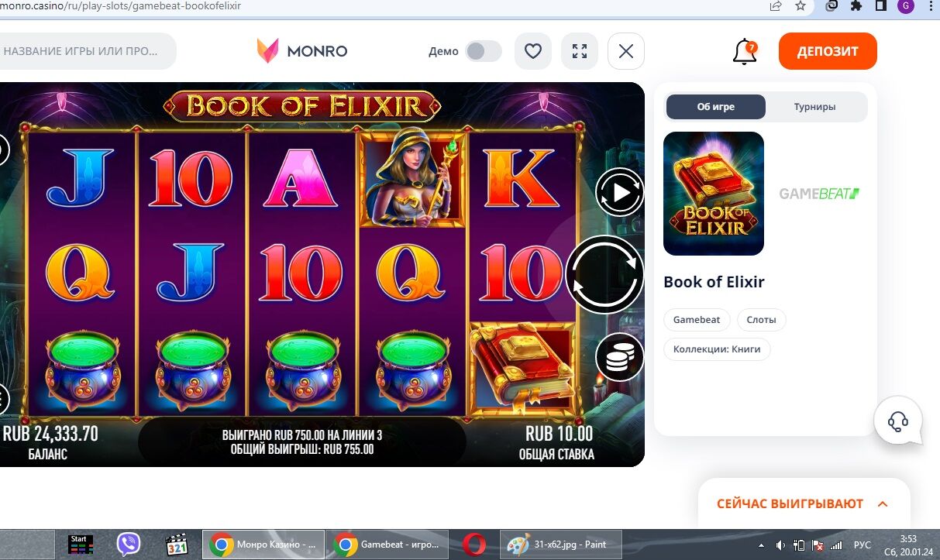Select the Об игре tab
This screenshot has width=940, height=560.
click(716, 107)
